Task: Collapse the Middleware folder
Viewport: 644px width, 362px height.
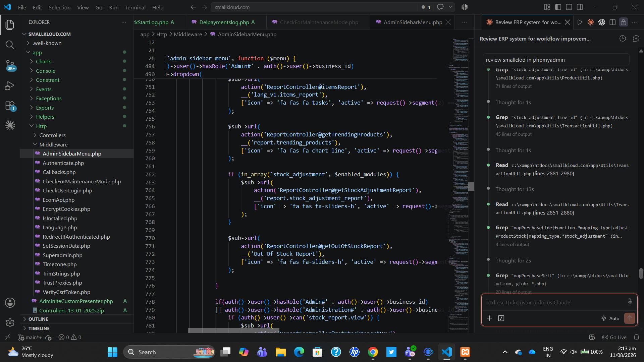Action: pyautogui.click(x=53, y=144)
